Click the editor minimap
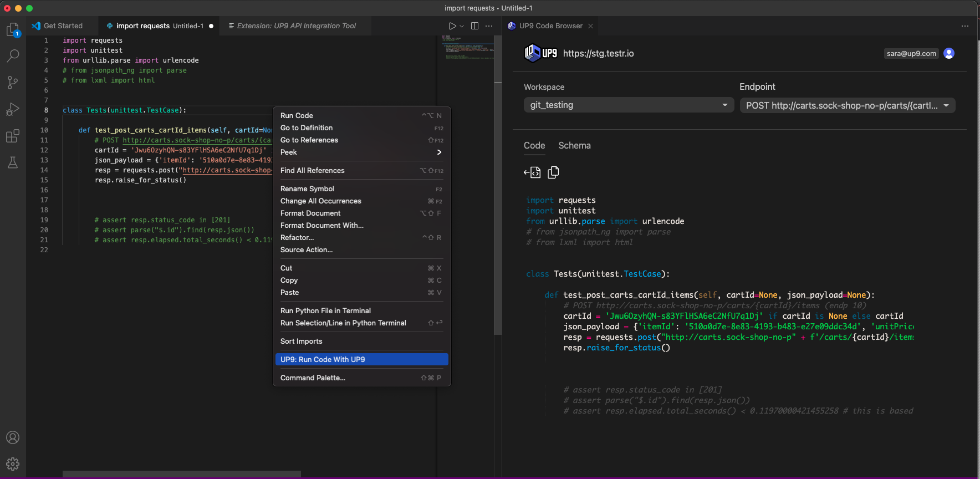This screenshot has width=980, height=479. tap(467, 48)
